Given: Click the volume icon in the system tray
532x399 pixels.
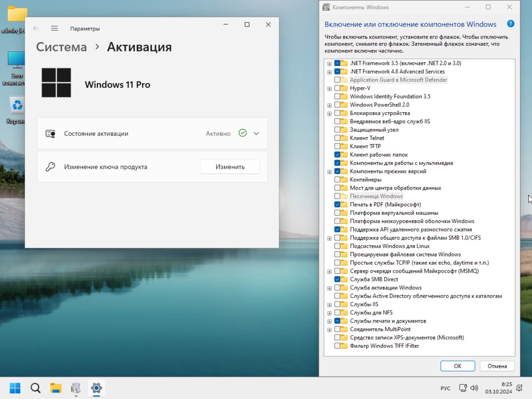Looking at the screenshot, I should coord(474,388).
